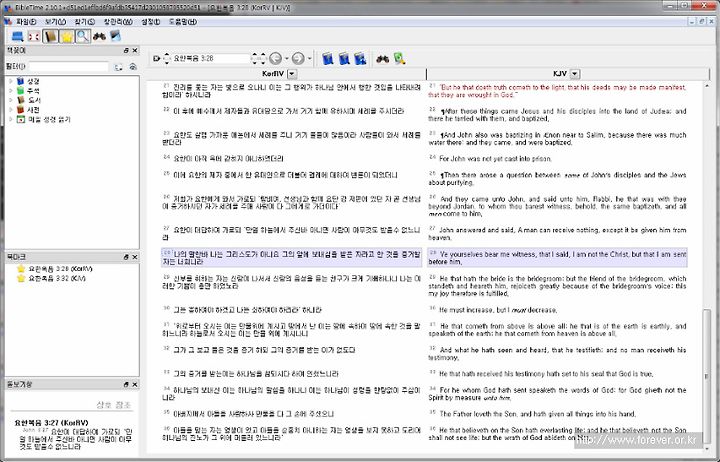Restore the inner document window

pyautogui.click(x=702, y=22)
